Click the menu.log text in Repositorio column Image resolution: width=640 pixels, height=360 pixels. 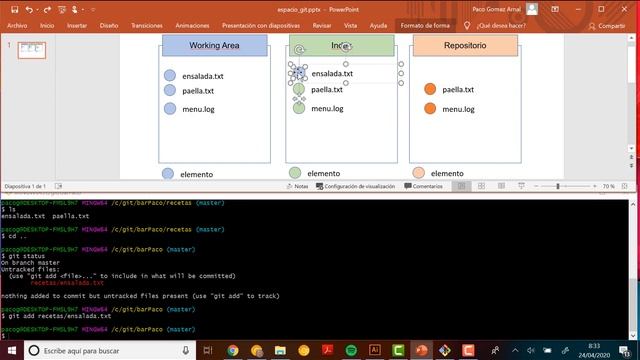coord(458,109)
